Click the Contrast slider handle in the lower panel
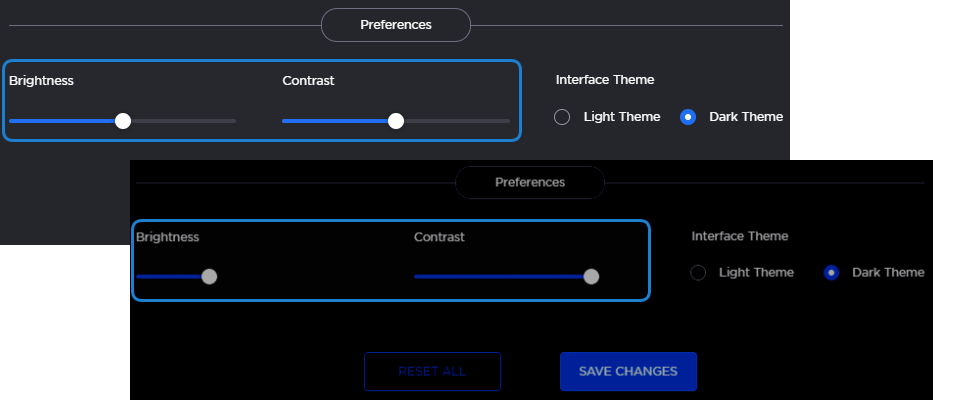Image resolution: width=953 pixels, height=420 pixels. point(591,277)
